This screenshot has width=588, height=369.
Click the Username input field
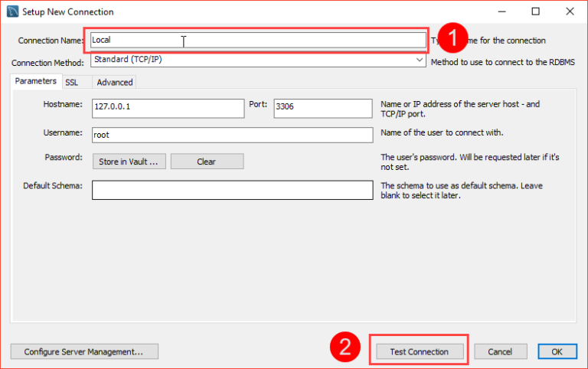[233, 135]
